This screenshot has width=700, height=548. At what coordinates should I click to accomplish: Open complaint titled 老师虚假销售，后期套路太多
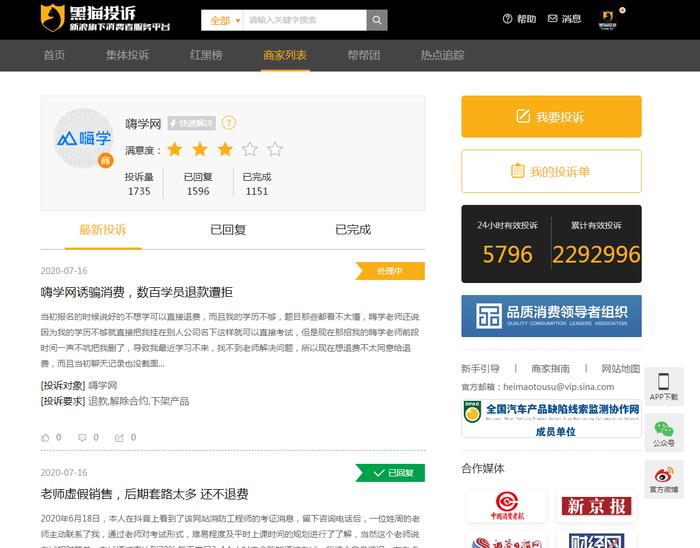[144, 494]
